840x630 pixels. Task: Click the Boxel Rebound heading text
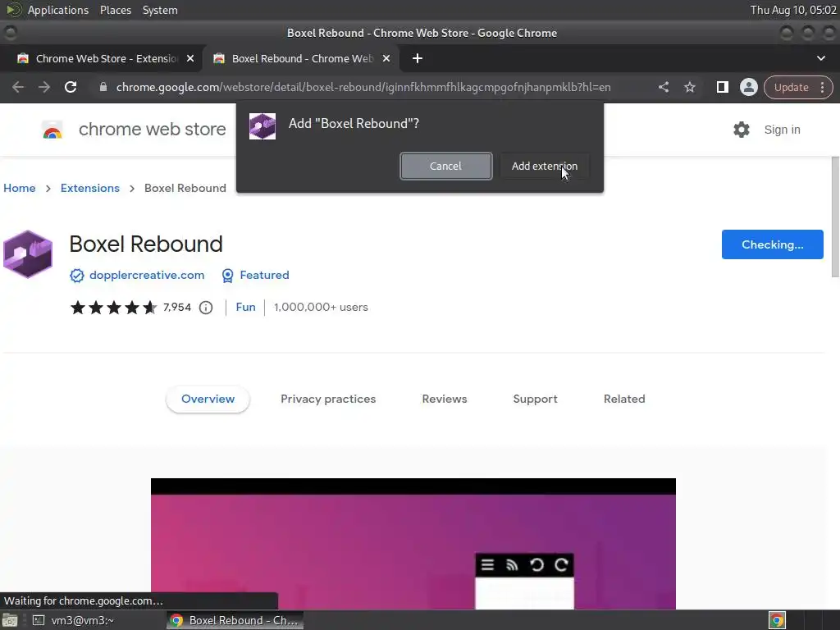(146, 244)
